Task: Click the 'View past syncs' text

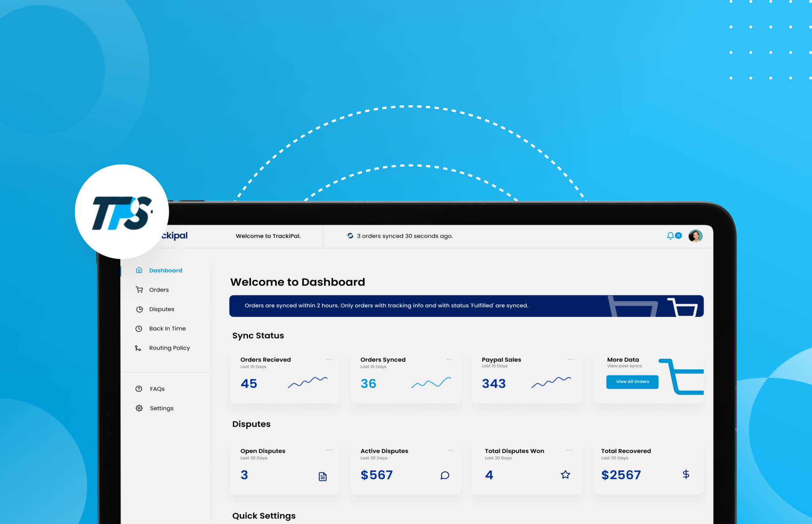Action: pyautogui.click(x=624, y=366)
